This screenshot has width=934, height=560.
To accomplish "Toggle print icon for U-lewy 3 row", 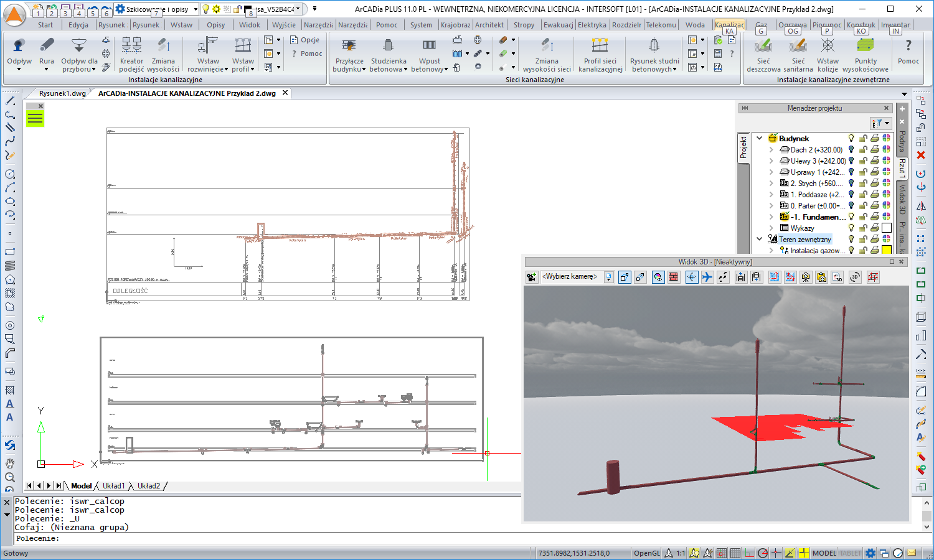I will [x=875, y=161].
